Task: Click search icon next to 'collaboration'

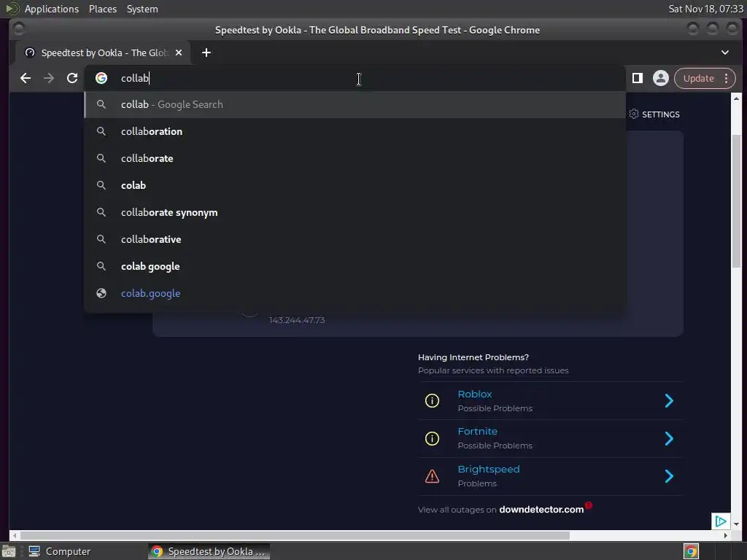Action: coord(101,131)
